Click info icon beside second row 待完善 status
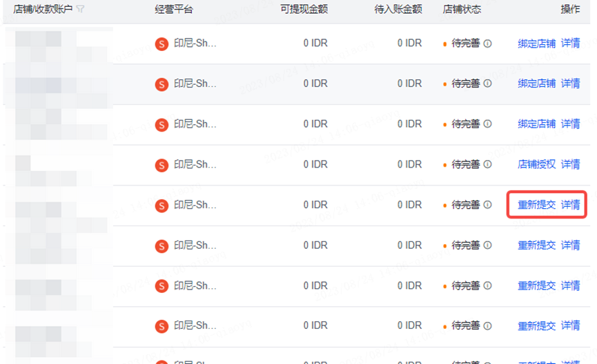 click(487, 83)
